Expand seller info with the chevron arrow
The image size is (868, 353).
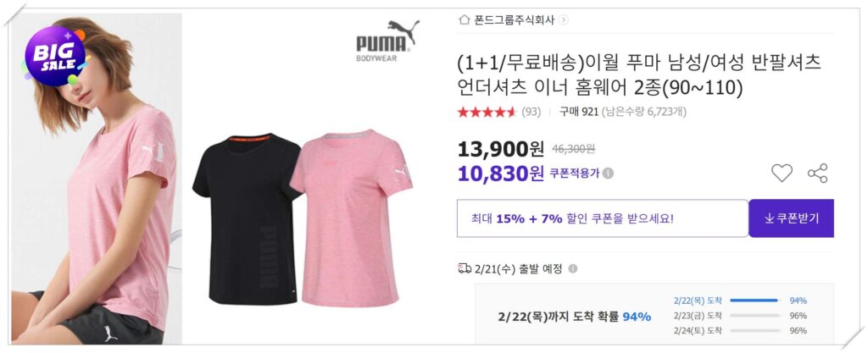tap(564, 19)
